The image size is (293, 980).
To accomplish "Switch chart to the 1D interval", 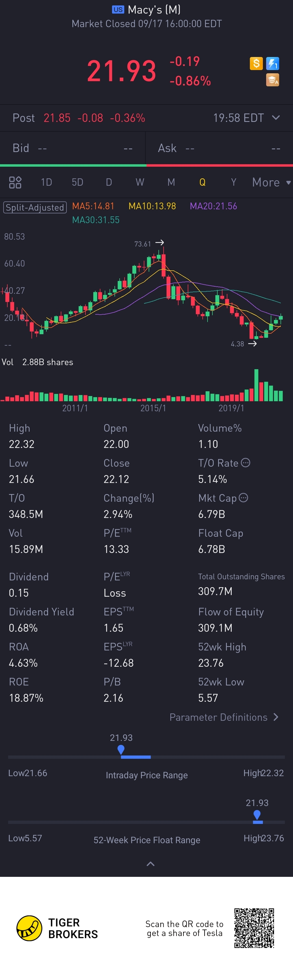I will coord(46,182).
